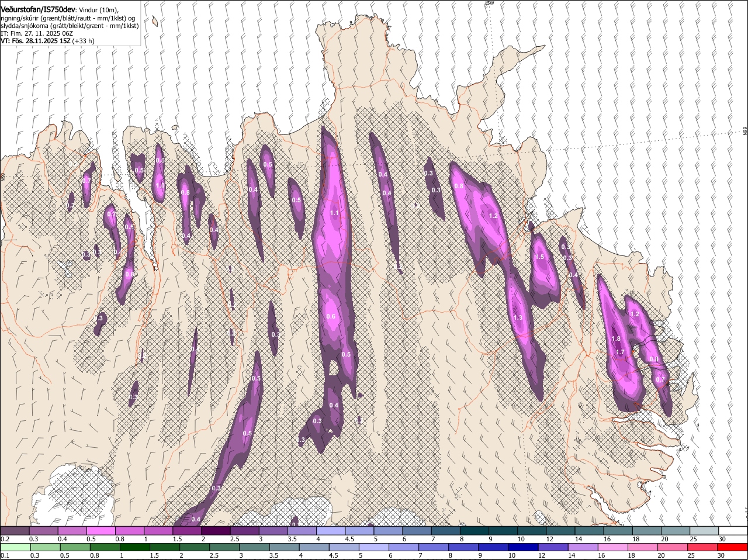
Task: Pick upper legend swatch between 14 and 16
Action: click(588, 531)
